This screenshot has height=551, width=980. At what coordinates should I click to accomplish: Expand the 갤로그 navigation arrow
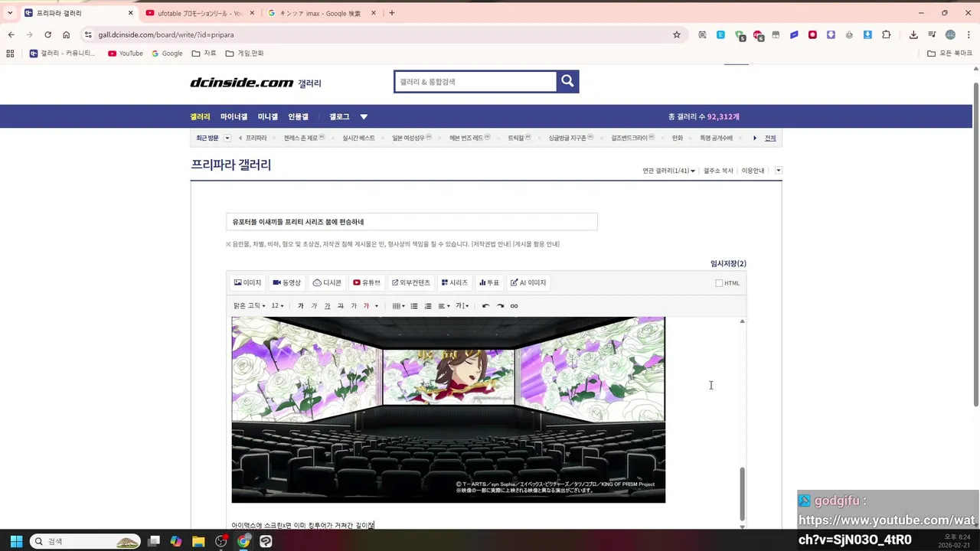(364, 116)
